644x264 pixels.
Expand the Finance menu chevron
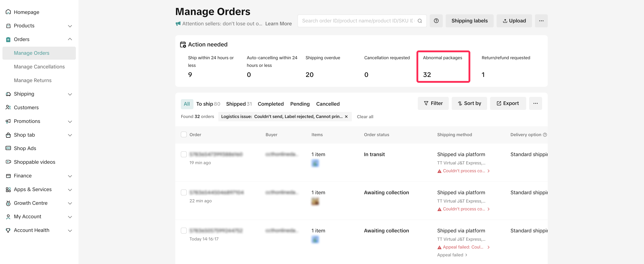coord(70,176)
